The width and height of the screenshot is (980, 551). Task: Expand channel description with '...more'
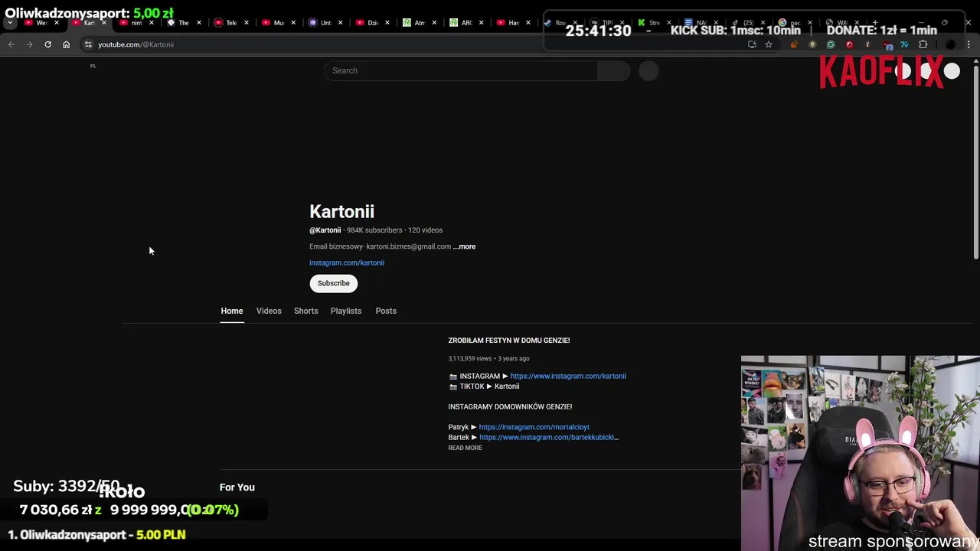464,246
